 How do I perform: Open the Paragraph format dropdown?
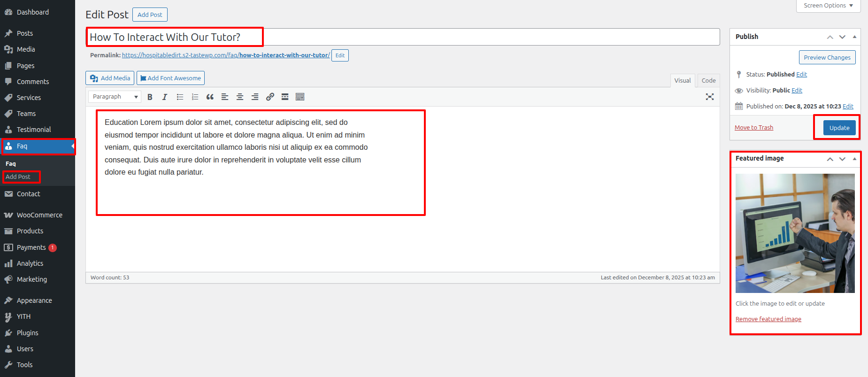(x=115, y=97)
